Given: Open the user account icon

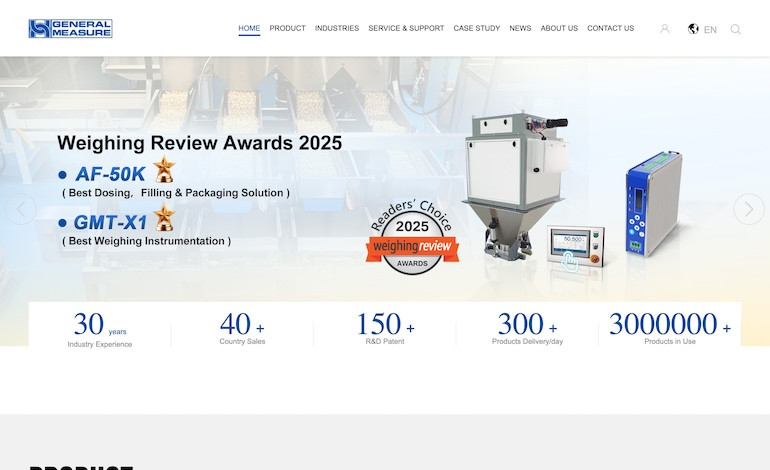Looking at the screenshot, I should tap(664, 29).
